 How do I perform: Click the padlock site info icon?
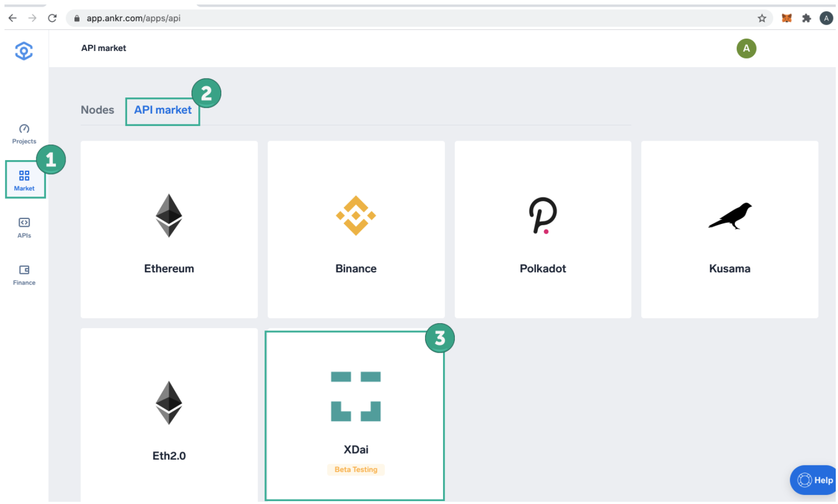coord(77,18)
